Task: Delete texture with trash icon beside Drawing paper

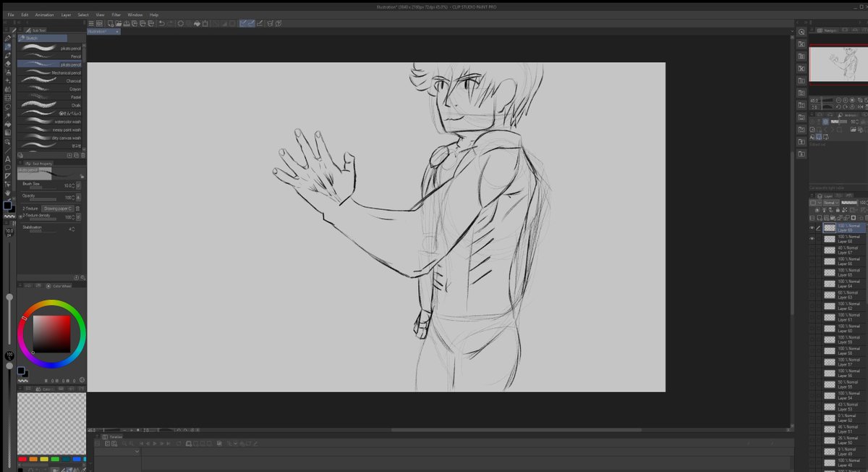Action: (x=78, y=208)
